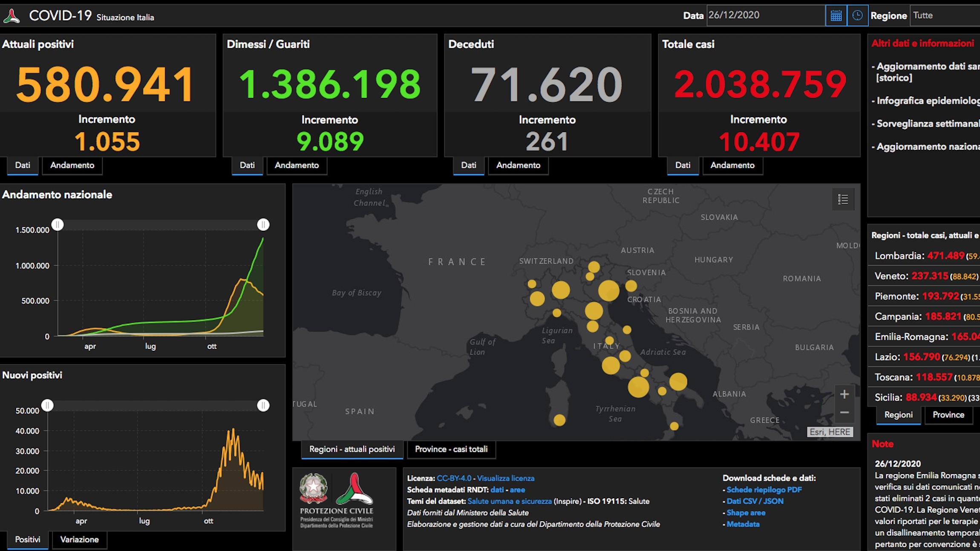The height and width of the screenshot is (551, 980).
Task: Zoom in on the map with plus
Action: pyautogui.click(x=844, y=394)
